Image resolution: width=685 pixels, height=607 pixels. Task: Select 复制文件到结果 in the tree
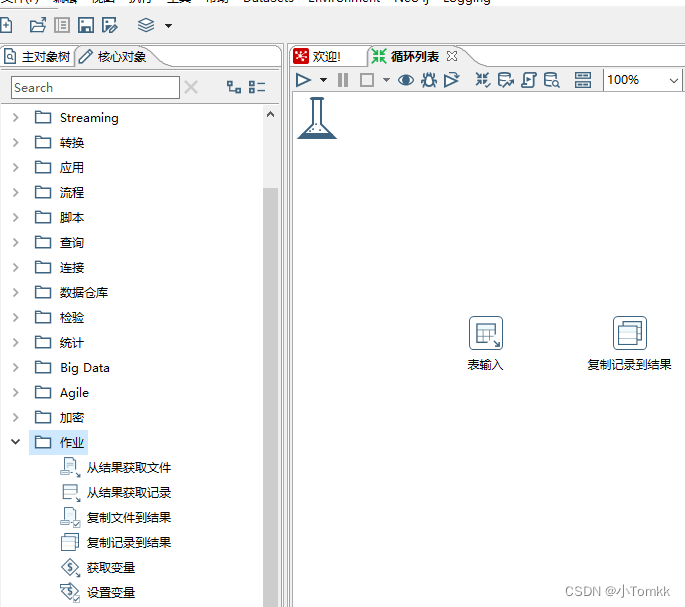click(128, 517)
